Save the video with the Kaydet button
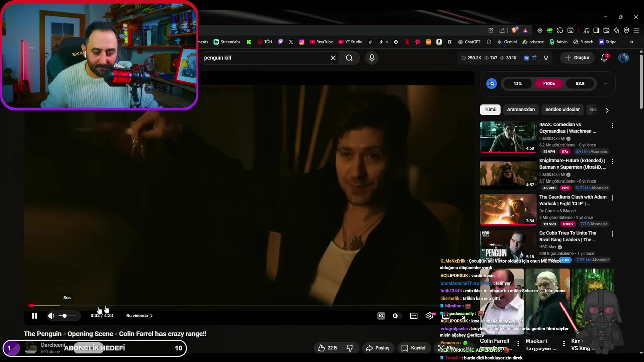 click(414, 348)
